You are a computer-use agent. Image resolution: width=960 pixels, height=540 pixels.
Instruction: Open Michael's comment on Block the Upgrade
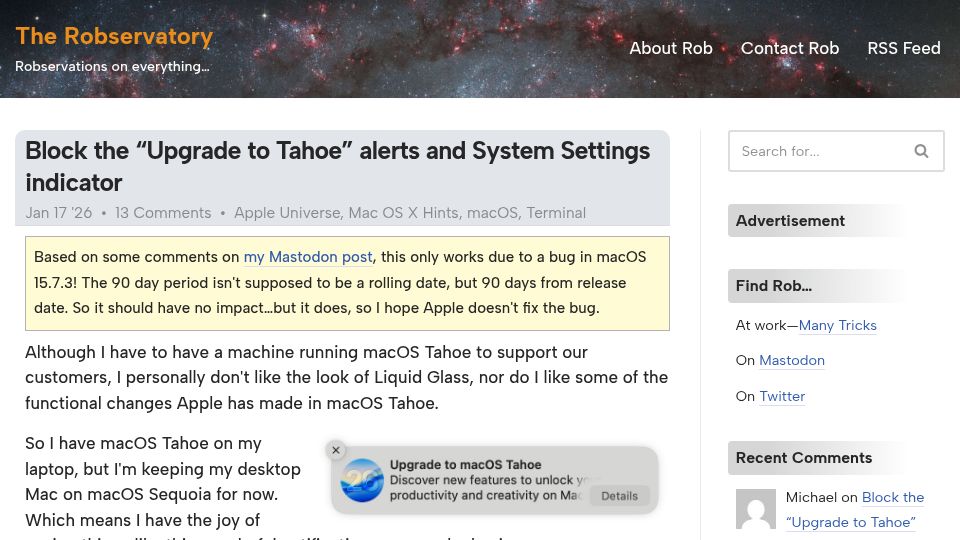click(855, 510)
